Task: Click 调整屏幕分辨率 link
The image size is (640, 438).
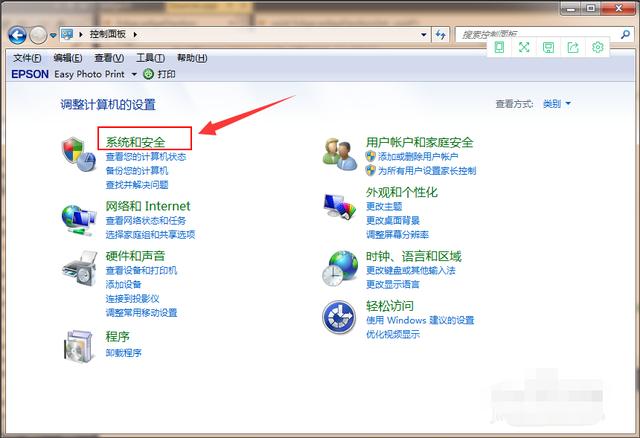Action: tap(397, 234)
